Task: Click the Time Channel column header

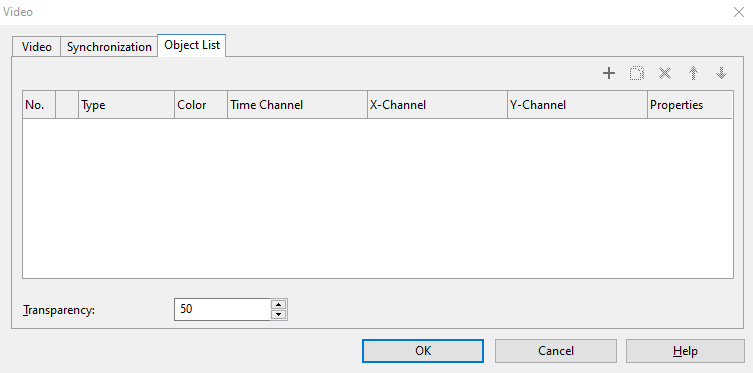Action: (x=297, y=105)
